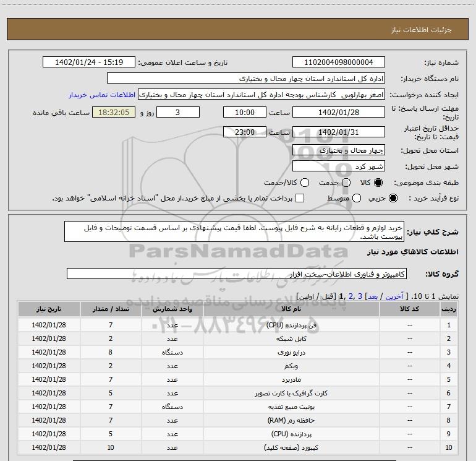The width and height of the screenshot is (476, 461).
Task: Click the buyer organization name field
Action: coord(246,79)
